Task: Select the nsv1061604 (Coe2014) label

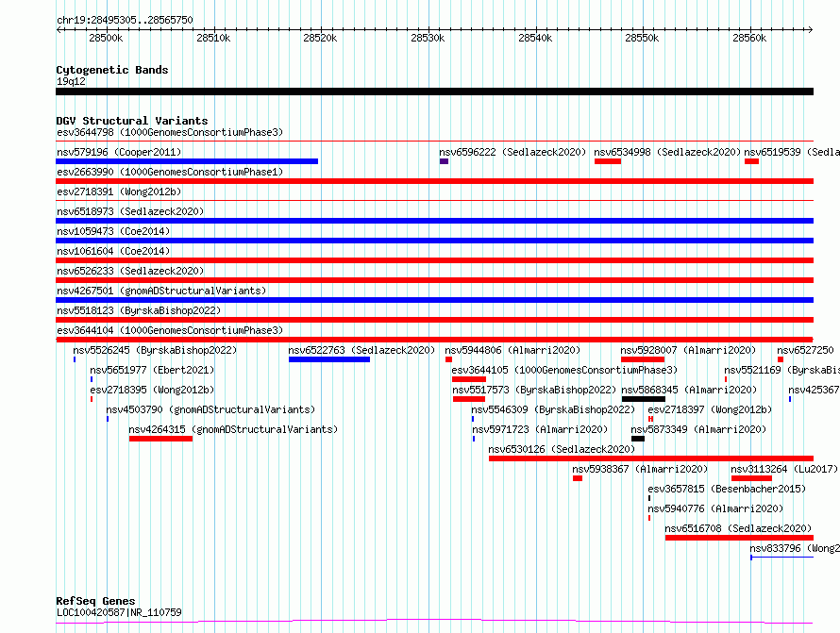Action: point(113,251)
